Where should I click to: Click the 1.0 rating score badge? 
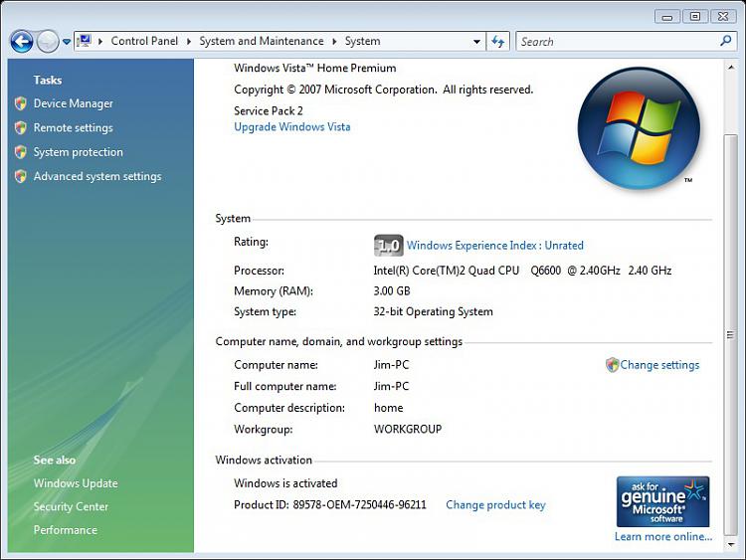click(389, 246)
